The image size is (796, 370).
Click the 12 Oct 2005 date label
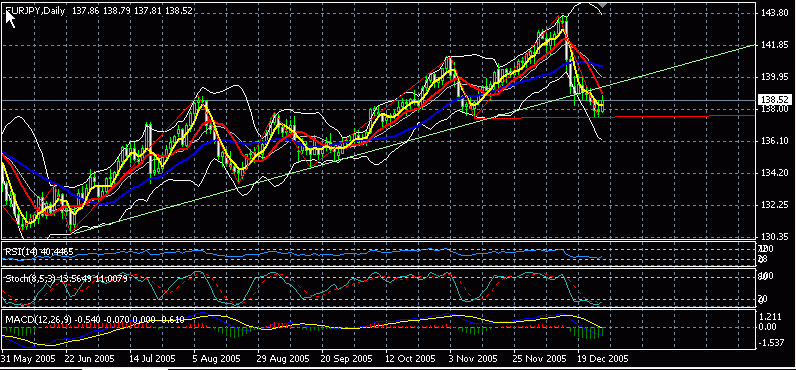click(410, 358)
